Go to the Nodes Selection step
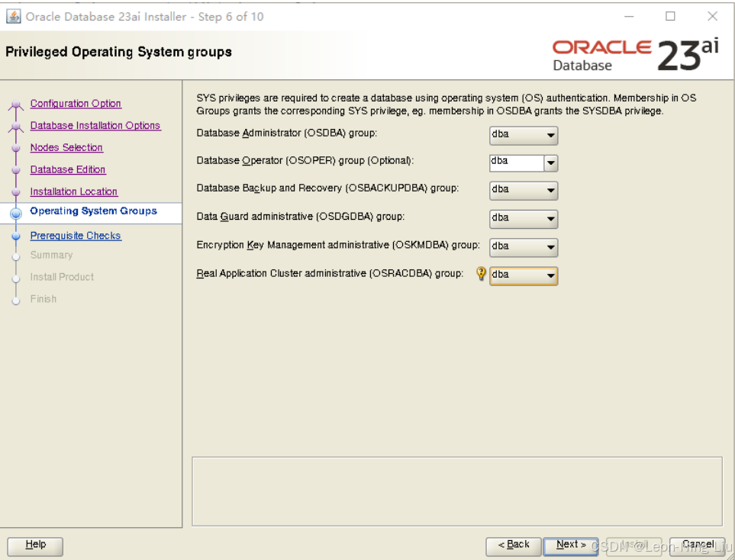735x560 pixels. [x=66, y=147]
